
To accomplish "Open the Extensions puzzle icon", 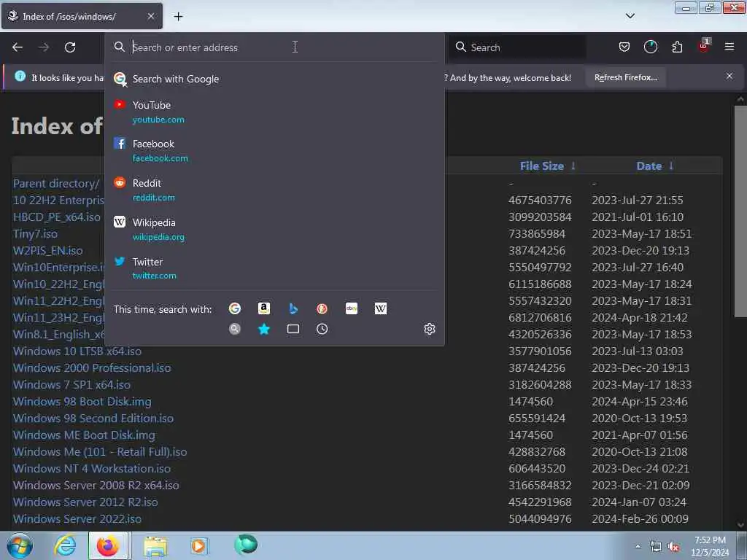I will pos(677,47).
